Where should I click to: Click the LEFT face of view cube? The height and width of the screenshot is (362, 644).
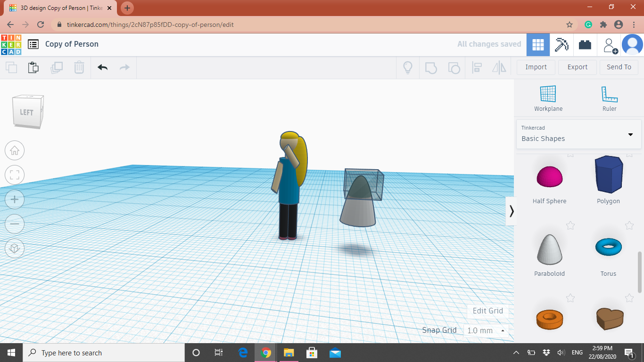point(26,113)
